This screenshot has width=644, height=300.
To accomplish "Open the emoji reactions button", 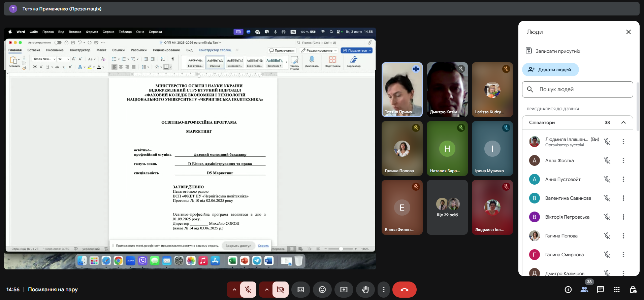I will (x=322, y=290).
